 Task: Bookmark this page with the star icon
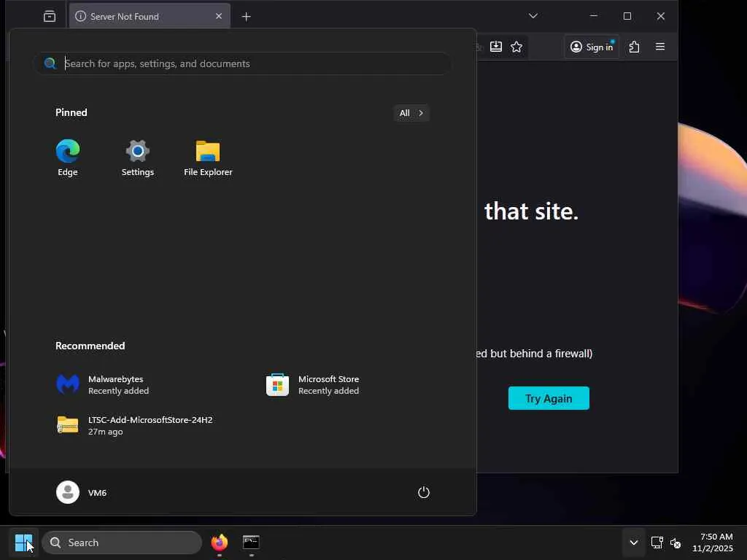point(516,47)
